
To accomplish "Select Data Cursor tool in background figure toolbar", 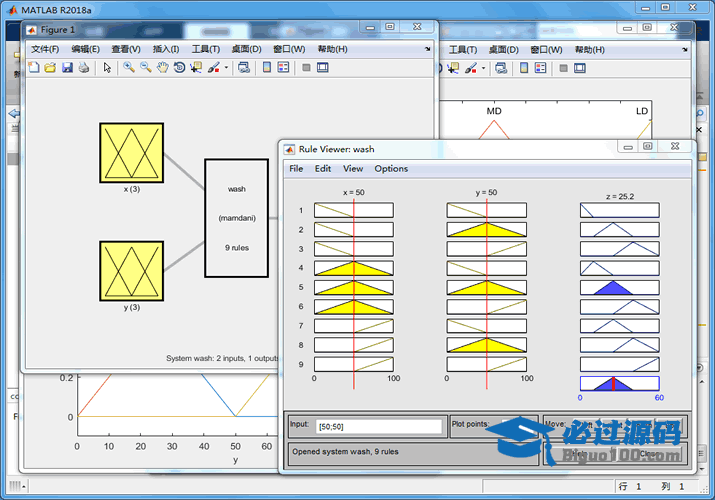I will [454, 68].
